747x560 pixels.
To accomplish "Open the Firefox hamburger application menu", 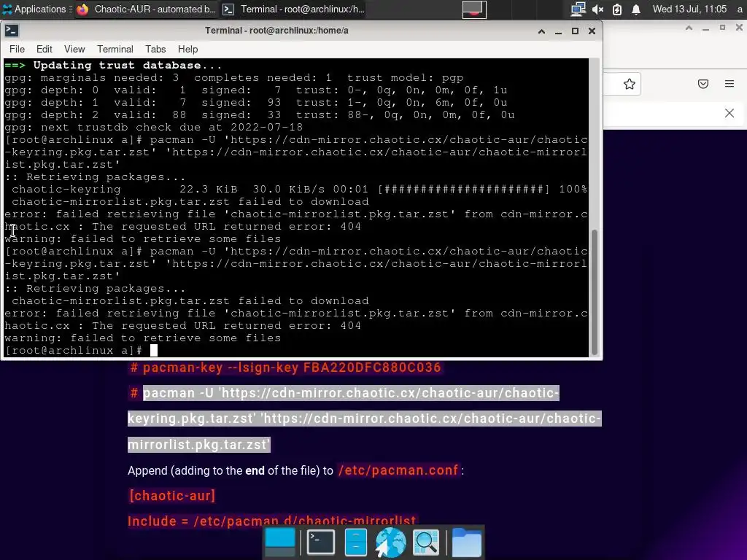I will click(729, 84).
